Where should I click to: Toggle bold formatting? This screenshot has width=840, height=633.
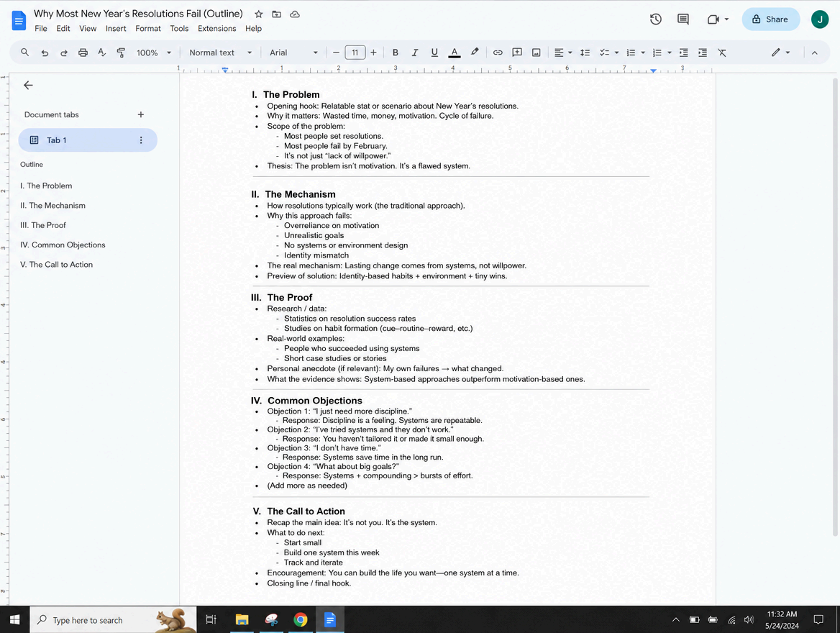[x=396, y=53]
